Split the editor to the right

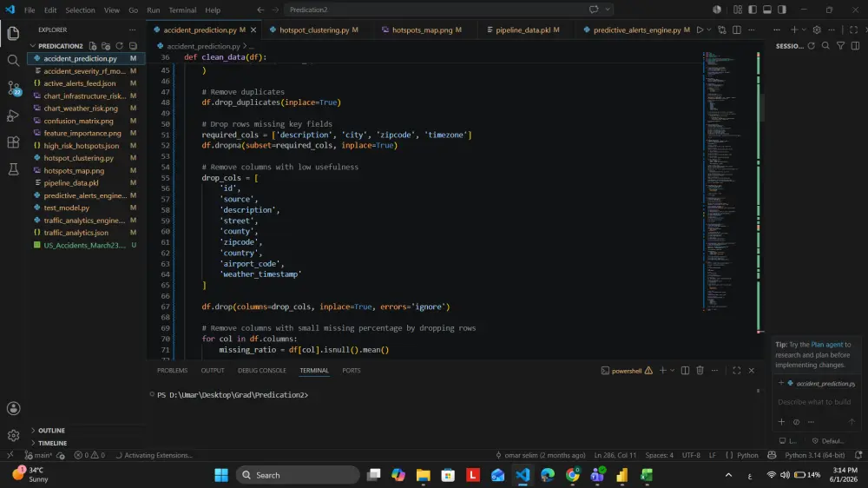click(x=737, y=30)
